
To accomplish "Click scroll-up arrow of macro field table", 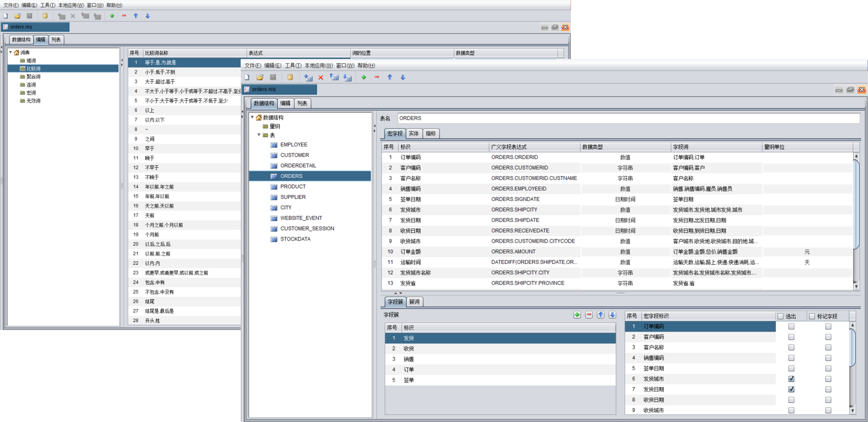I will click(x=856, y=156).
